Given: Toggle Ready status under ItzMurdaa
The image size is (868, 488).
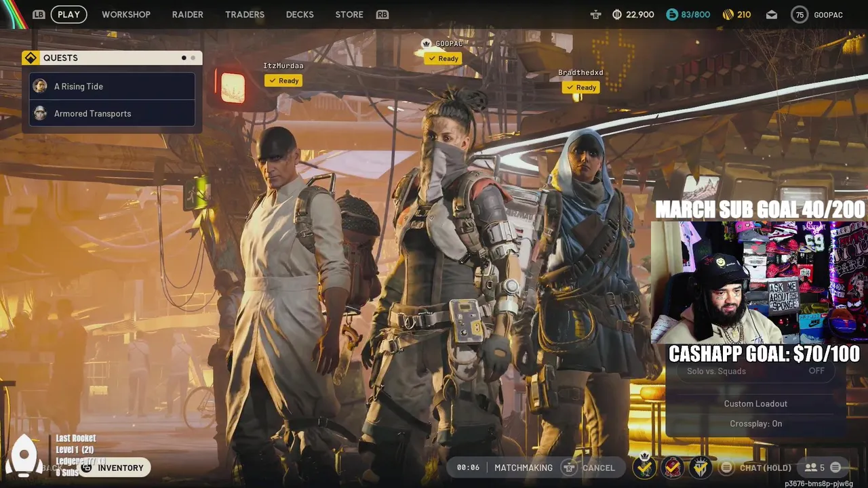Looking at the screenshot, I should [283, 81].
